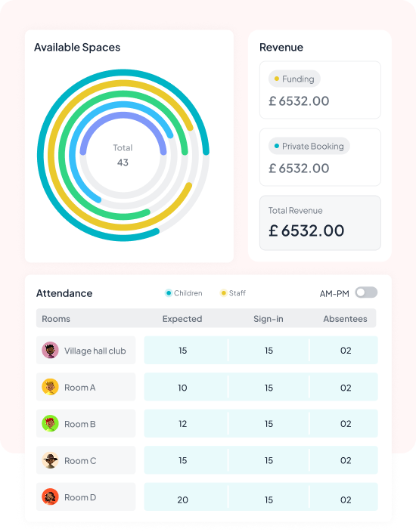This screenshot has width=416, height=532.
Task: Click the Expected column header
Action: (x=182, y=319)
